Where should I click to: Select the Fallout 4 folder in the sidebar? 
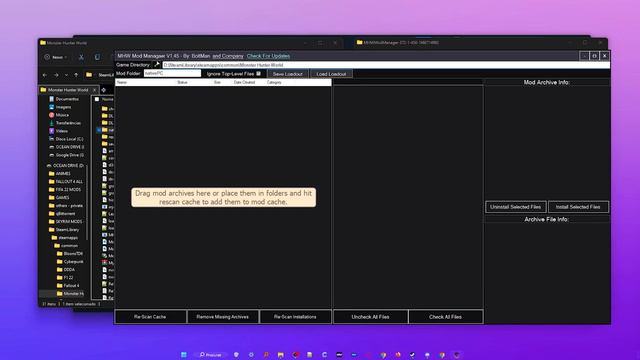[x=68, y=286]
